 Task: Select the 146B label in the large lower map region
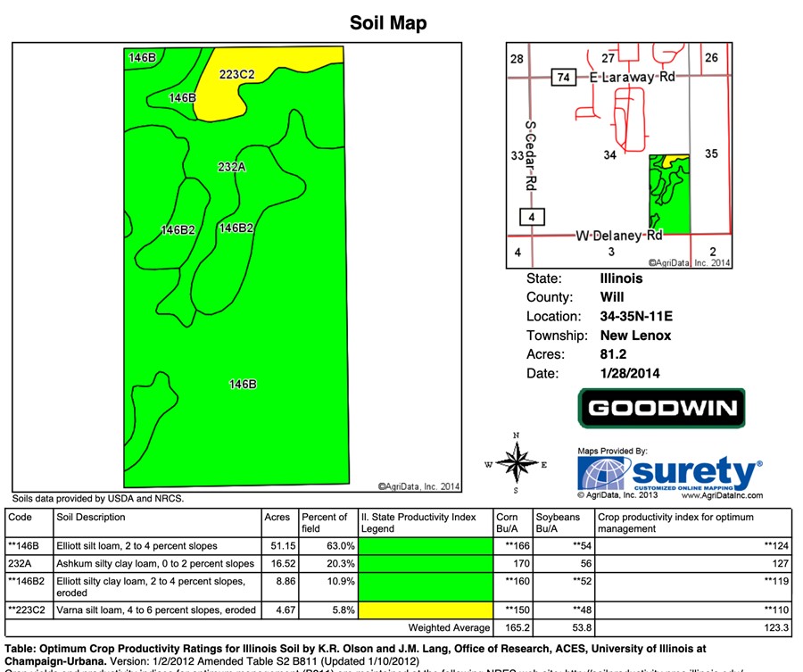243,384
